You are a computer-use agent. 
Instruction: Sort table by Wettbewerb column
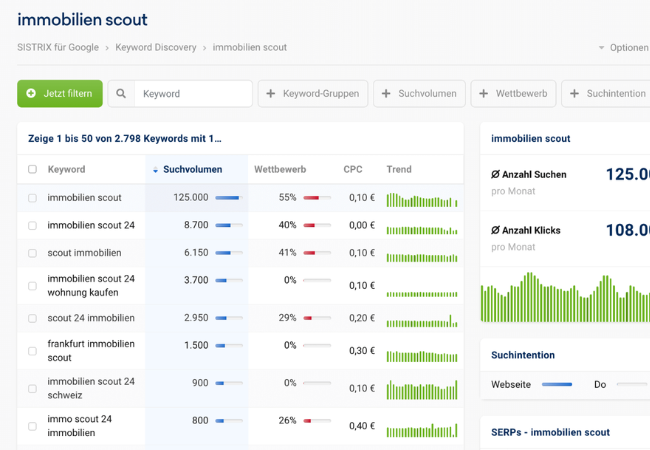click(280, 170)
